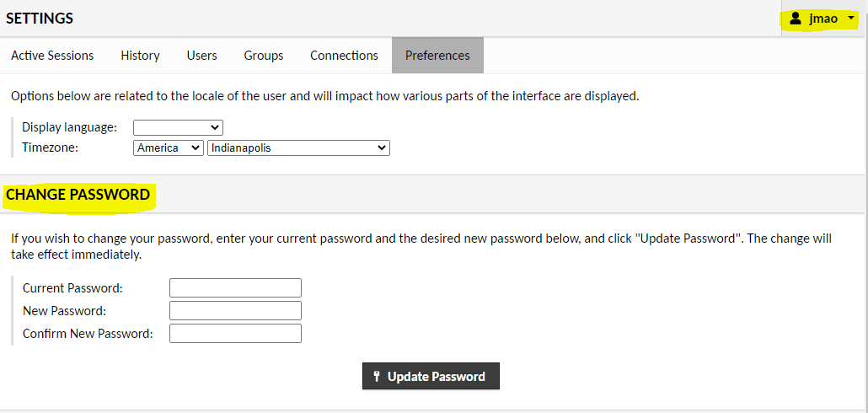Click into the New Password field

coord(235,310)
